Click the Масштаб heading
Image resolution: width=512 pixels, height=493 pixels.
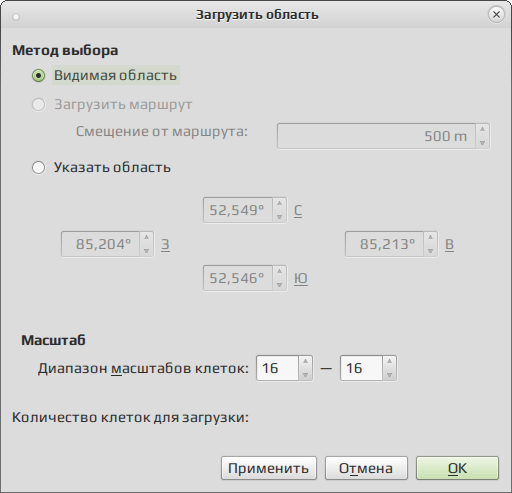pyautogui.click(x=53, y=340)
